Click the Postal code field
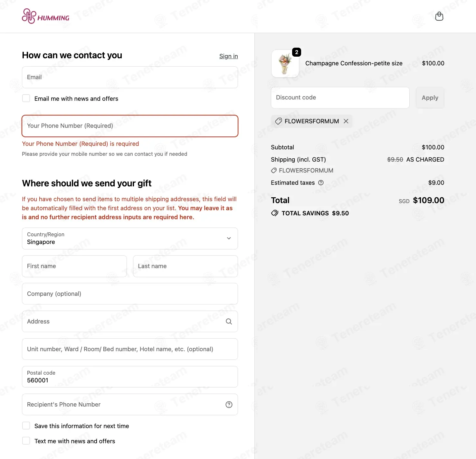The image size is (476, 459). pyautogui.click(x=130, y=377)
